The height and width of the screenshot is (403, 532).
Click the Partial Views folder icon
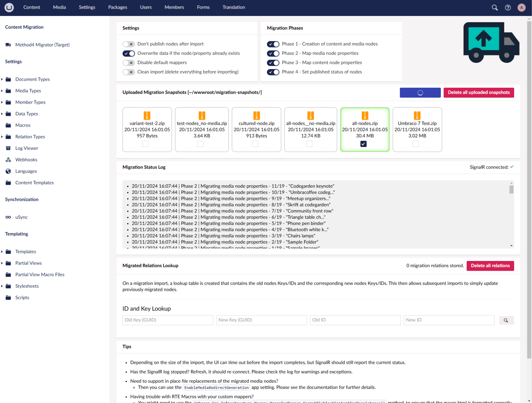click(8, 263)
